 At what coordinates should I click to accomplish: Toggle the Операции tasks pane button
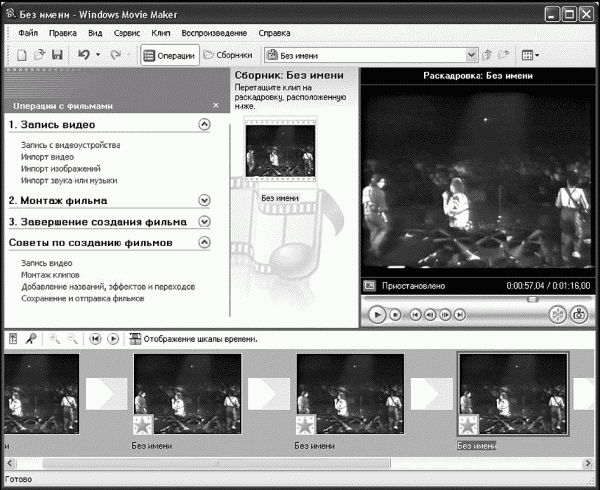169,54
